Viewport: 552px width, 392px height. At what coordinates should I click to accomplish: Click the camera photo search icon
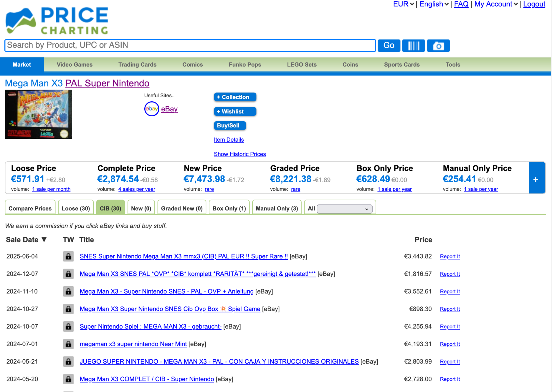point(438,45)
